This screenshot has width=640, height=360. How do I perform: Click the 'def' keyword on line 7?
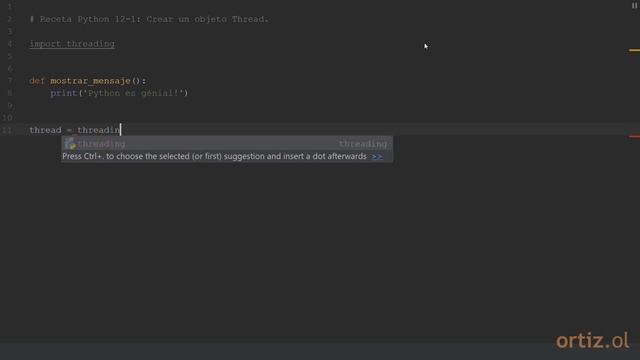[x=37, y=81]
